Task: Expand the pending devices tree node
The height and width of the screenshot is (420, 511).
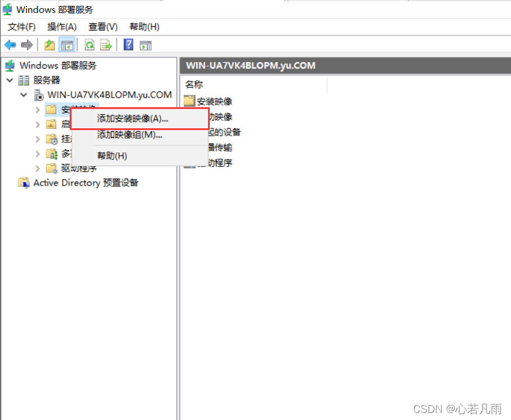Action: coord(38,139)
